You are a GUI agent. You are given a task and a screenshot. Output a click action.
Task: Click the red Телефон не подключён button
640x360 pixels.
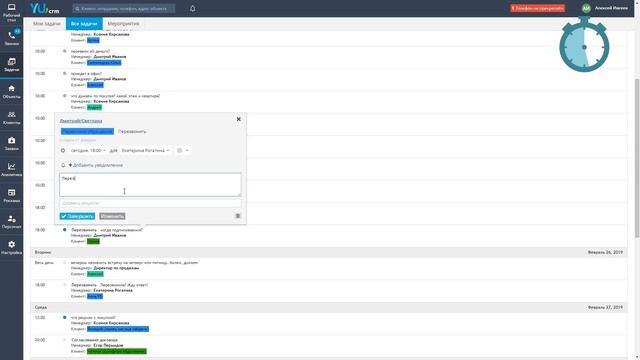[538, 8]
